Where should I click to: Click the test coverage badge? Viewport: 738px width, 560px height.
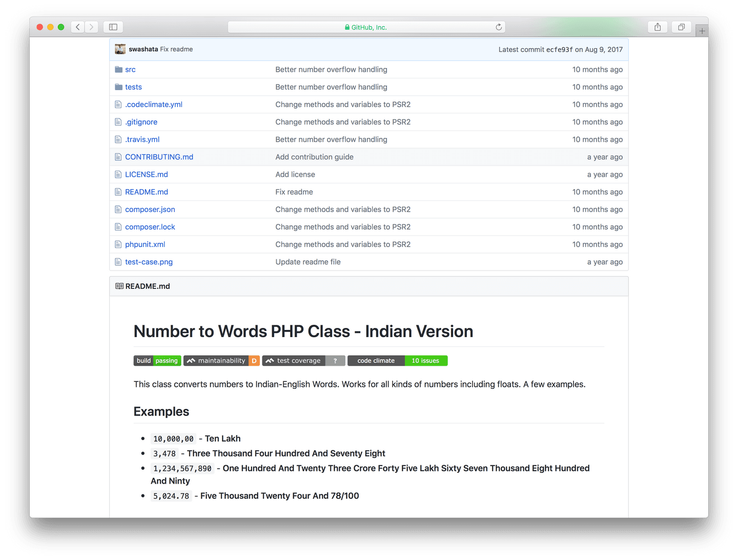303,361
